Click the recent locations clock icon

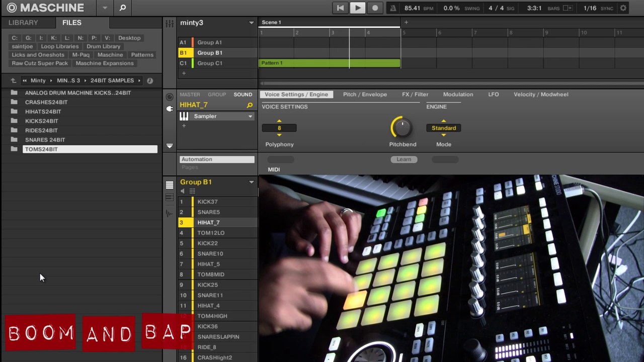(150, 80)
